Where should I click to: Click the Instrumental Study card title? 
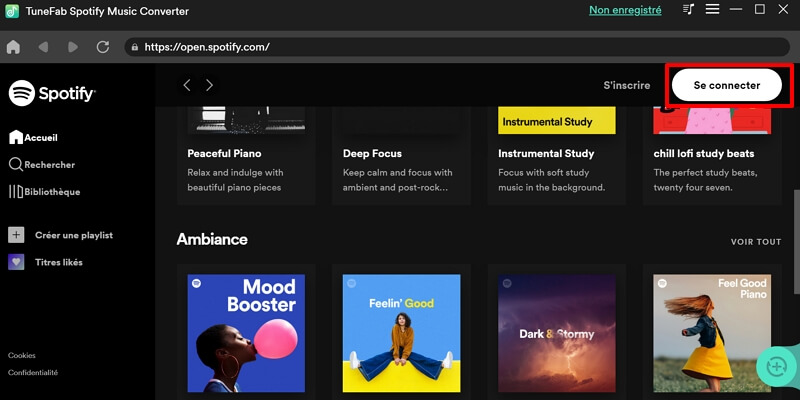tap(546, 153)
